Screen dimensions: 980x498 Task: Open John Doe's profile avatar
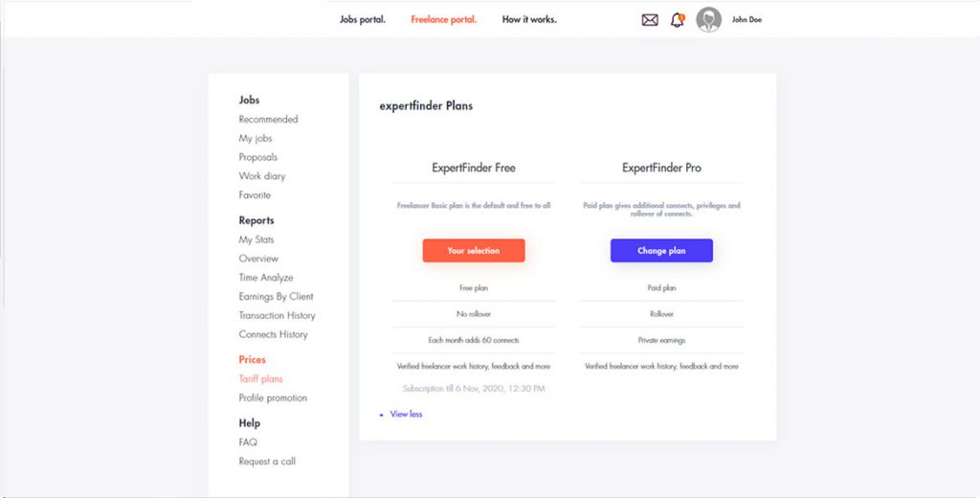[x=708, y=20]
